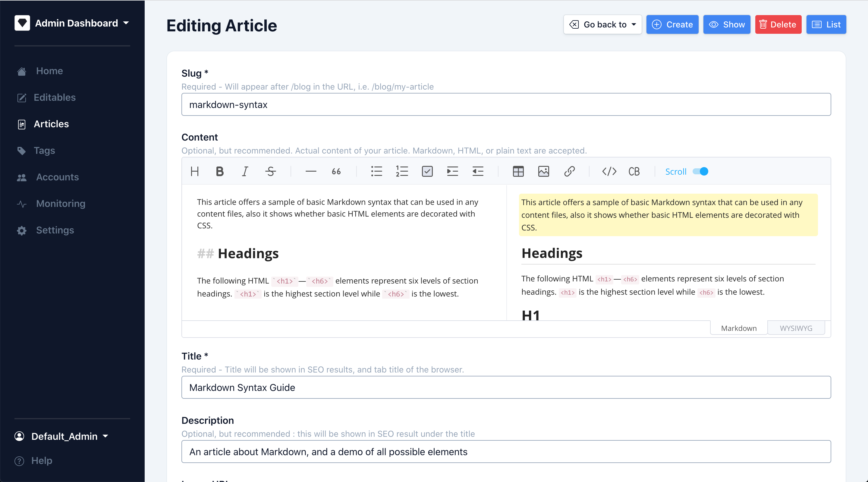Expand the Default_Admin user menu
The width and height of the screenshot is (868, 482).
coord(62,436)
